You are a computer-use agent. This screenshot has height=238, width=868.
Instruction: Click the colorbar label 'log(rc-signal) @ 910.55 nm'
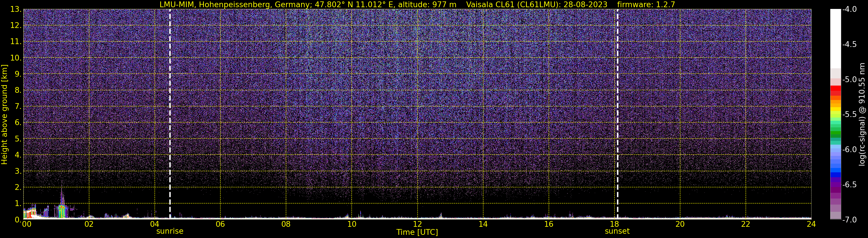(862, 114)
